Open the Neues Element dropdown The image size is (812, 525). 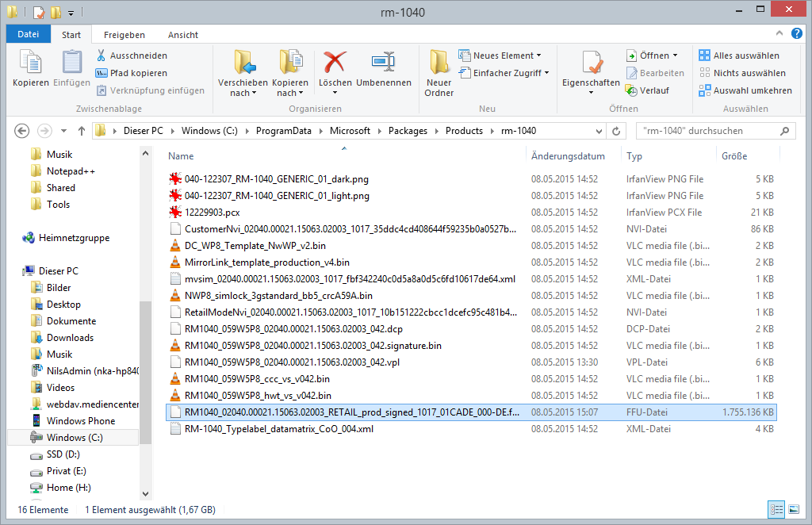click(500, 56)
